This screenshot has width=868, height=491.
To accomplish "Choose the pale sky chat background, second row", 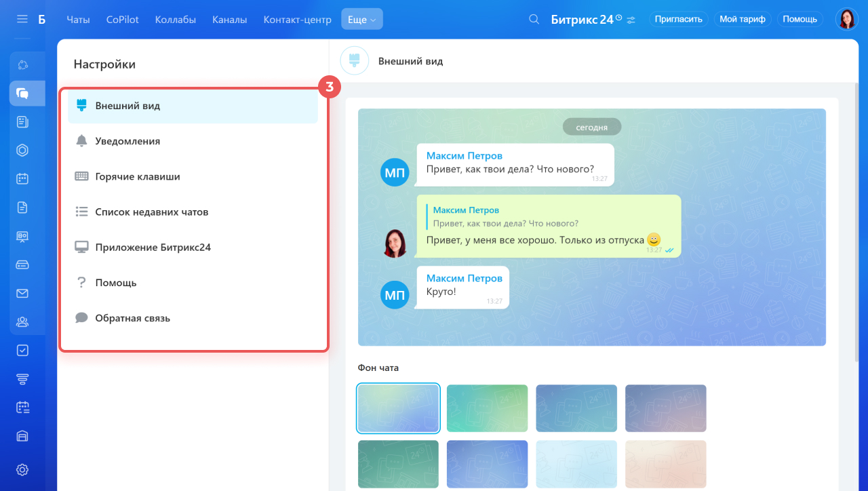I will coord(576,464).
